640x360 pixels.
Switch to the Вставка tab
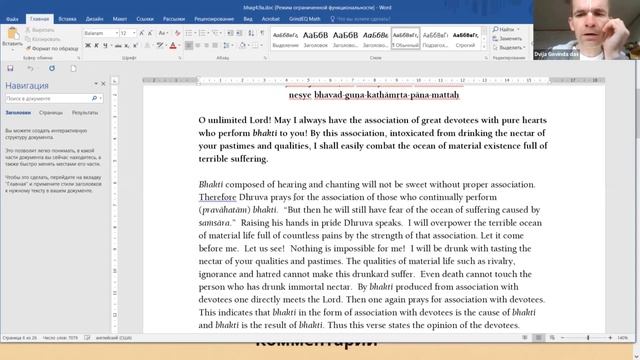tap(67, 19)
